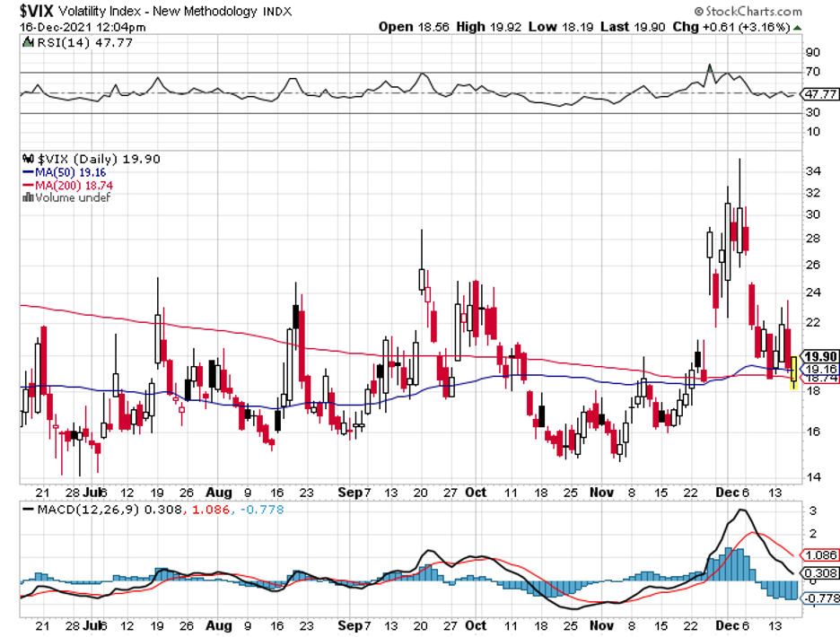Click the 19.90 last-price tag on price axis

click(x=820, y=356)
